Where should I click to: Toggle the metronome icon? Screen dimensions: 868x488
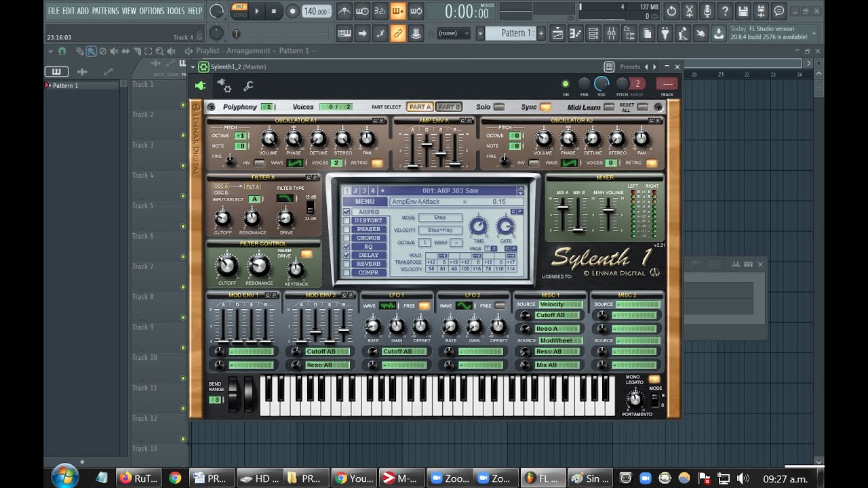pos(344,11)
